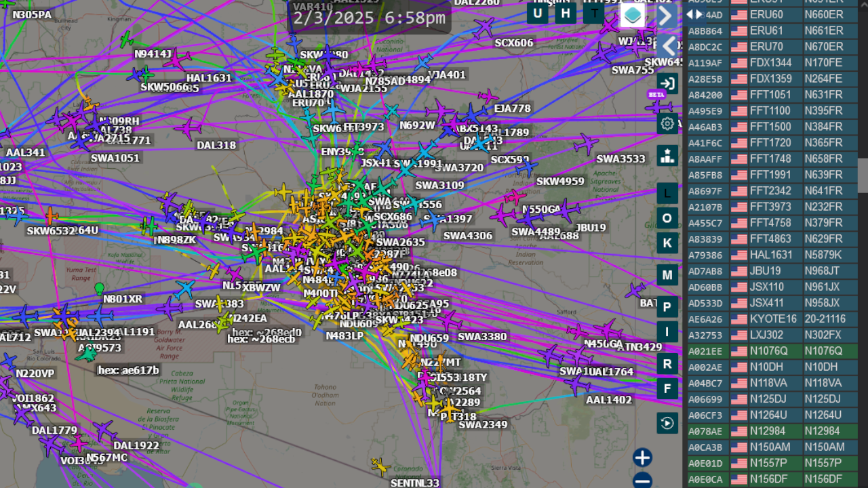The image size is (868, 488).
Task: Click the right chevron sidebar arrow
Action: (667, 16)
